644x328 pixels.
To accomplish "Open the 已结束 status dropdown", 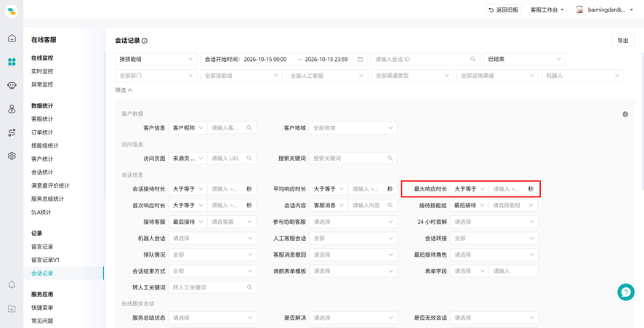I will tap(525, 59).
